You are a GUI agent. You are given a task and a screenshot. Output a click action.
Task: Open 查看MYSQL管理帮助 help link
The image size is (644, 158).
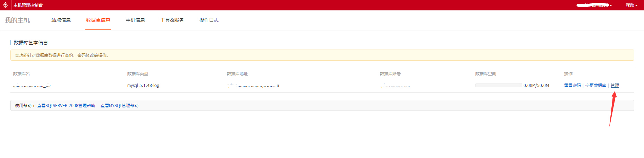(x=119, y=106)
